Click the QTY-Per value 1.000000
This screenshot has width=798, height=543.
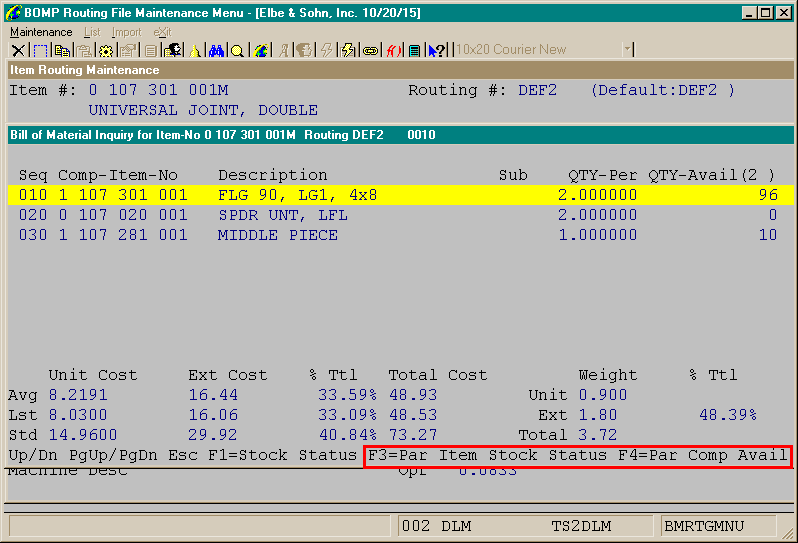(x=597, y=235)
